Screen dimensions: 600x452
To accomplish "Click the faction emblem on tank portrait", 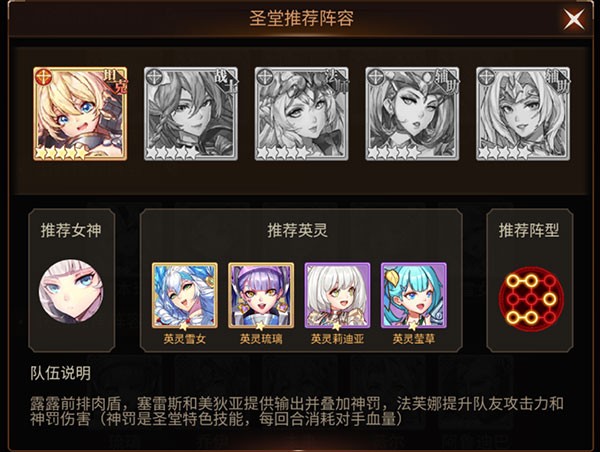I will coord(42,76).
